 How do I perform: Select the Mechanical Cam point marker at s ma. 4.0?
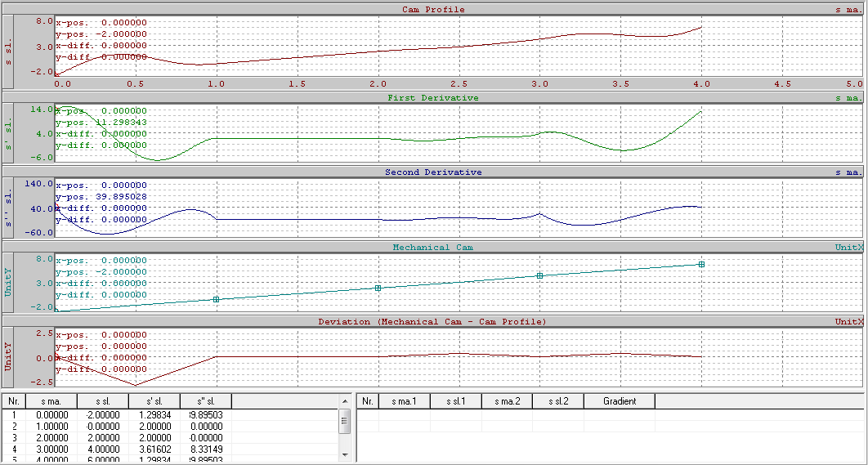pos(701,265)
